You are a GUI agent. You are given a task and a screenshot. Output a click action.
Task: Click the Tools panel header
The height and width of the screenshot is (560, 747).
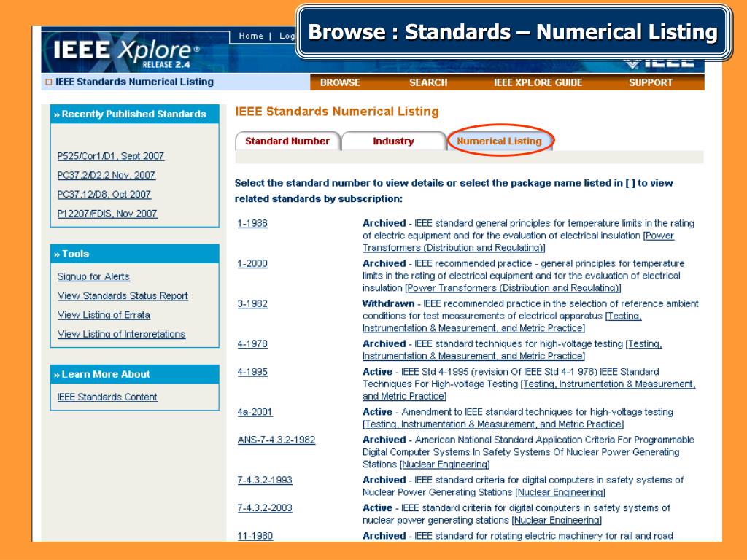[134, 254]
